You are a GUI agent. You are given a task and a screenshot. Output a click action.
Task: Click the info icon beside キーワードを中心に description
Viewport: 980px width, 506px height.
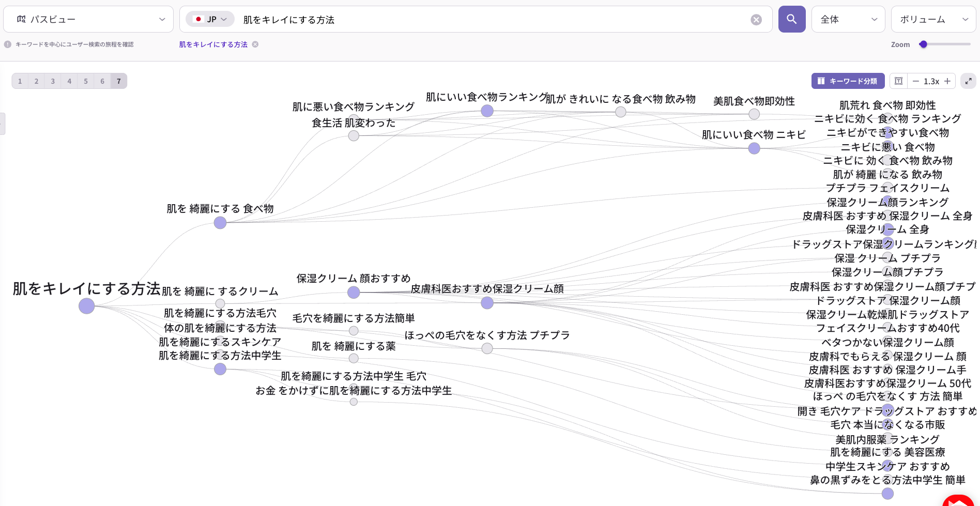point(8,44)
